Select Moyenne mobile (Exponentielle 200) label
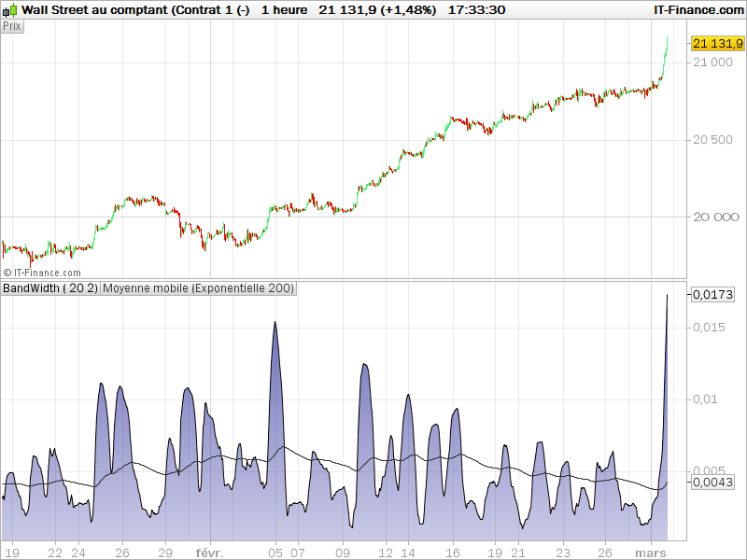 coord(198,288)
